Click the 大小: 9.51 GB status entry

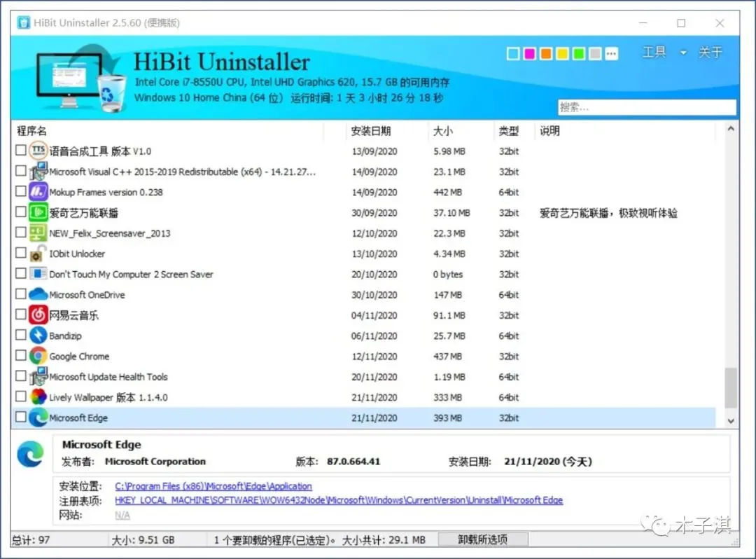tap(143, 539)
